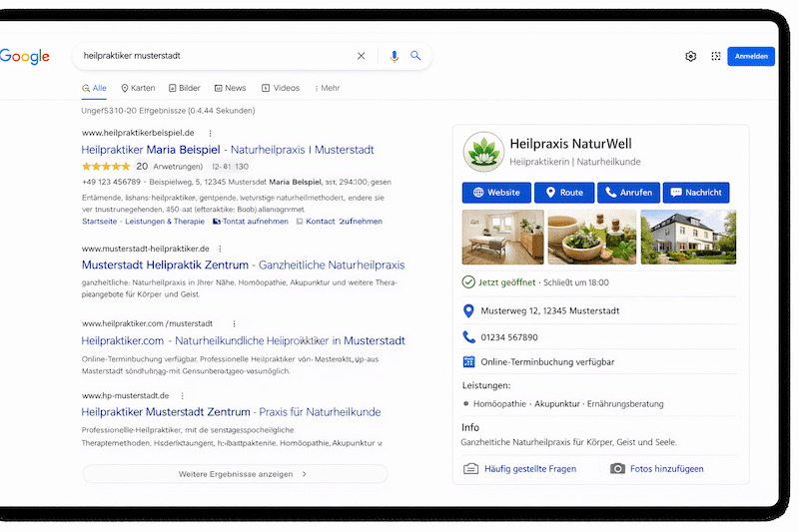Open the Mehr menu
Image resolution: width=799 pixels, height=532 pixels.
click(328, 88)
